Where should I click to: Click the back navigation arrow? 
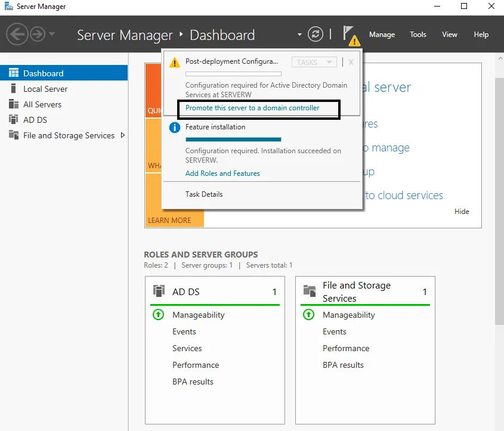[17, 34]
